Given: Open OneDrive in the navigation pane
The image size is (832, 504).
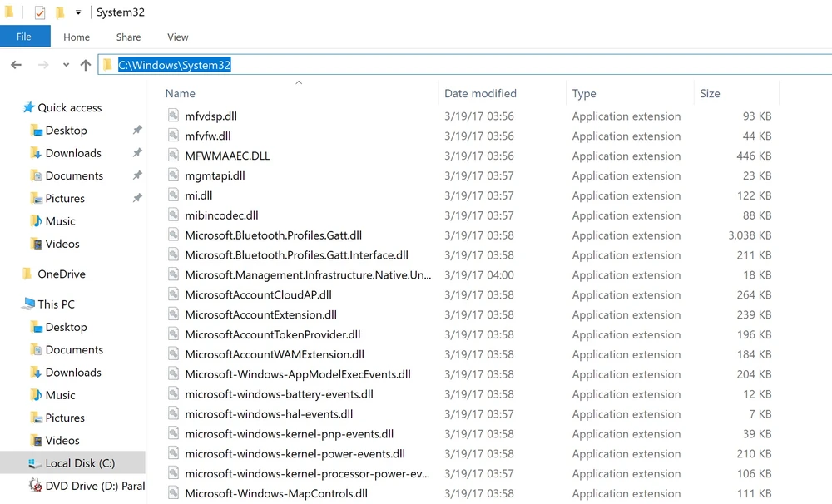Looking at the screenshot, I should pyautogui.click(x=61, y=274).
